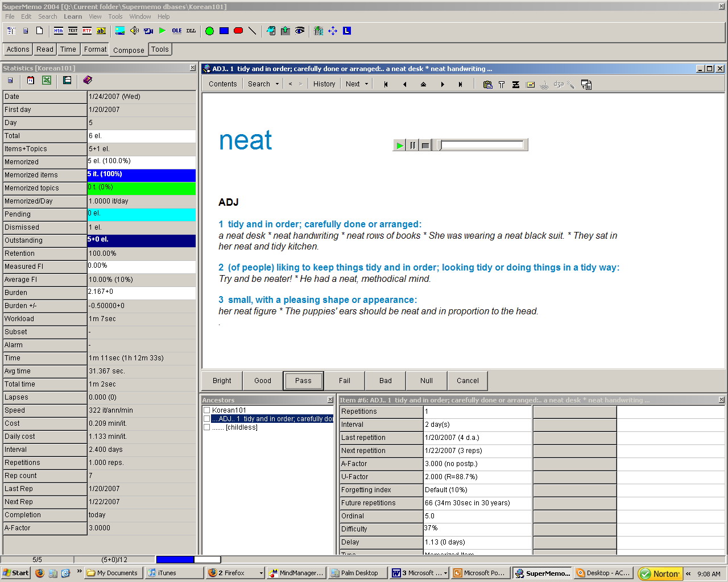Screen dimensions: 728x582
Task: Open Norton in the system tray
Action: pos(660,573)
